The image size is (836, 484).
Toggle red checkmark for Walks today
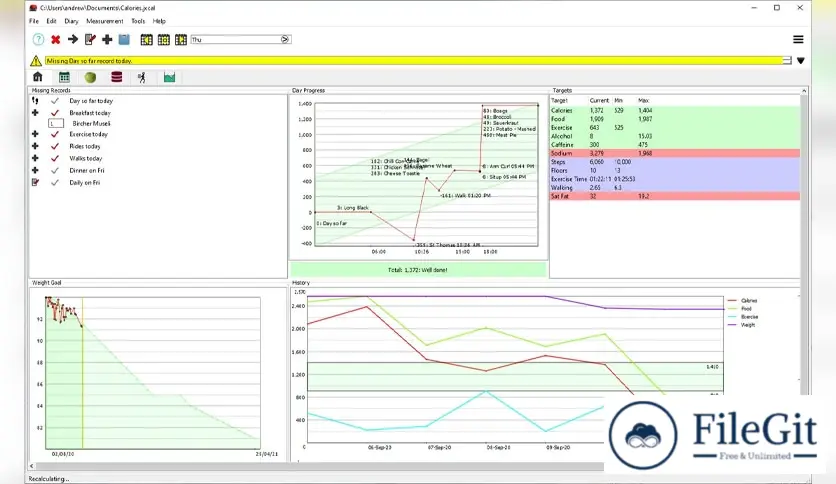tap(54, 158)
